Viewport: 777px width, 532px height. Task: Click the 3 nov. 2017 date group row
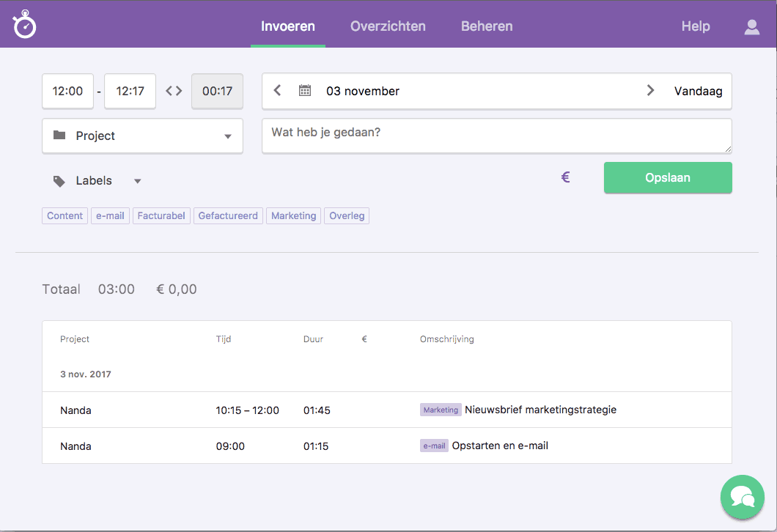click(387, 374)
